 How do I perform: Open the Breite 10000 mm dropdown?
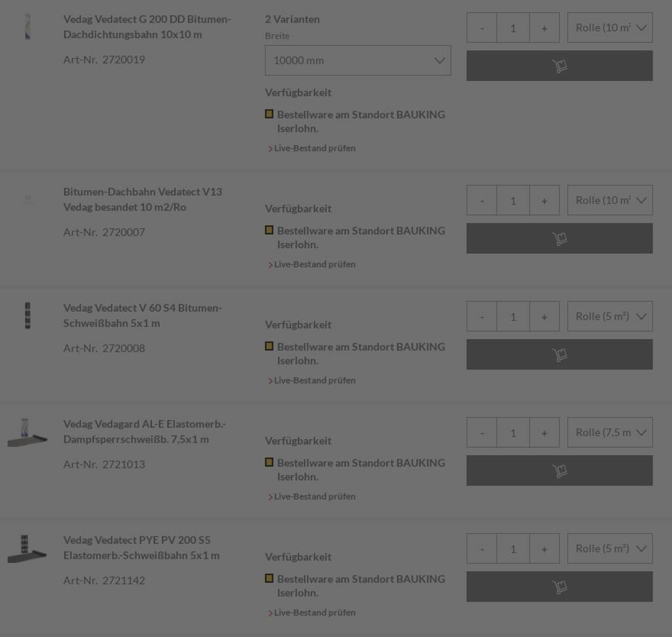click(x=358, y=60)
